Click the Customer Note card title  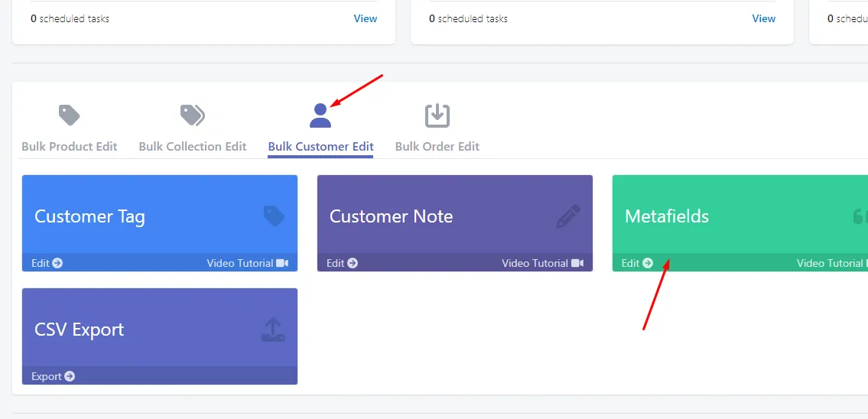[x=392, y=216]
